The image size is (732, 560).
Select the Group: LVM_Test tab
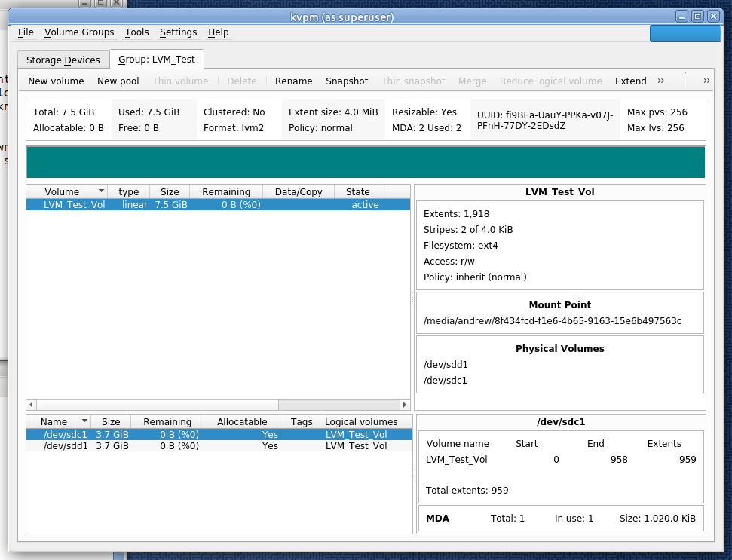(x=156, y=60)
